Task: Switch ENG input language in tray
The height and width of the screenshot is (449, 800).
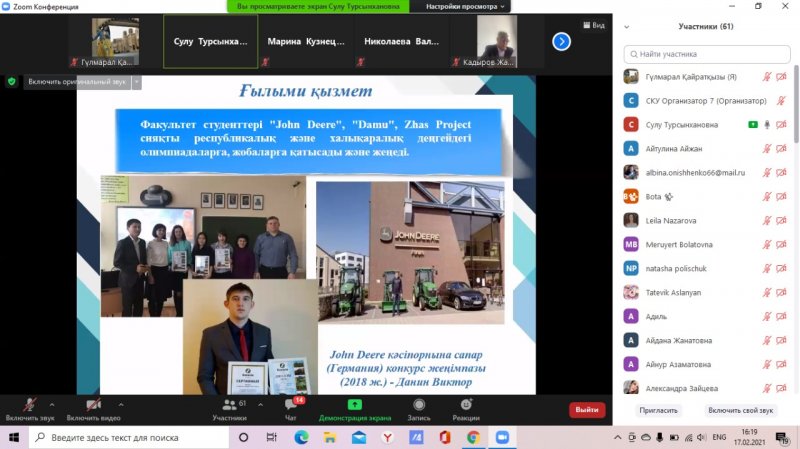Action: coord(719,437)
